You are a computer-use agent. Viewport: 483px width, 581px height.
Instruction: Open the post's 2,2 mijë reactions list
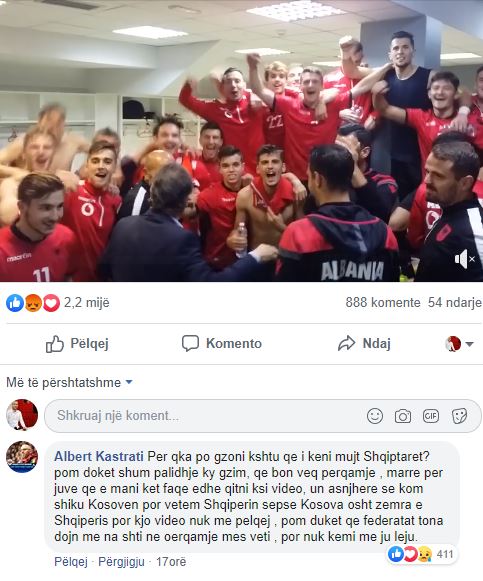(x=58, y=303)
